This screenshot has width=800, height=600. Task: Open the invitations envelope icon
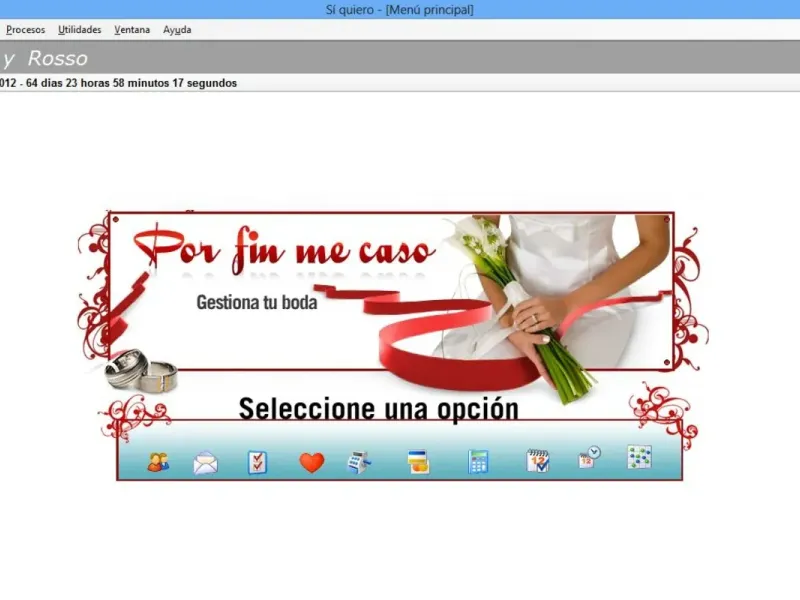206,463
